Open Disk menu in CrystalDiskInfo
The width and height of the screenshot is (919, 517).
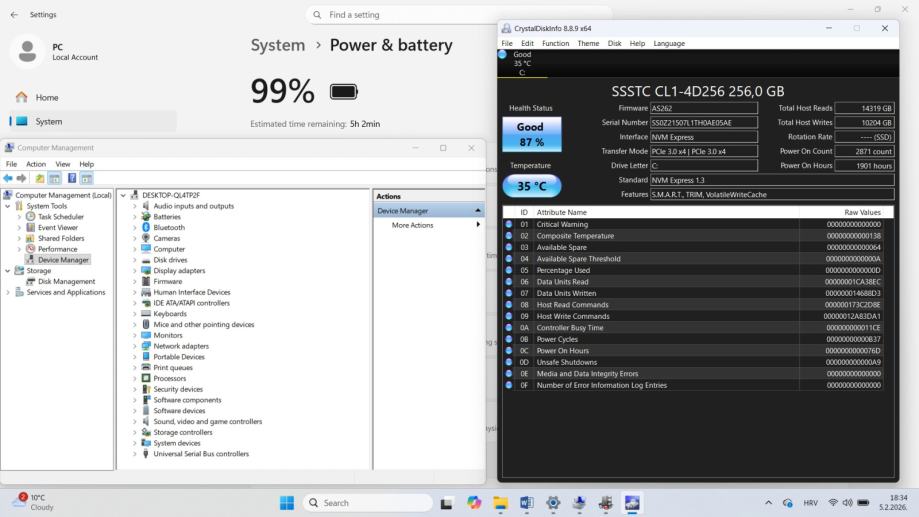pos(614,43)
